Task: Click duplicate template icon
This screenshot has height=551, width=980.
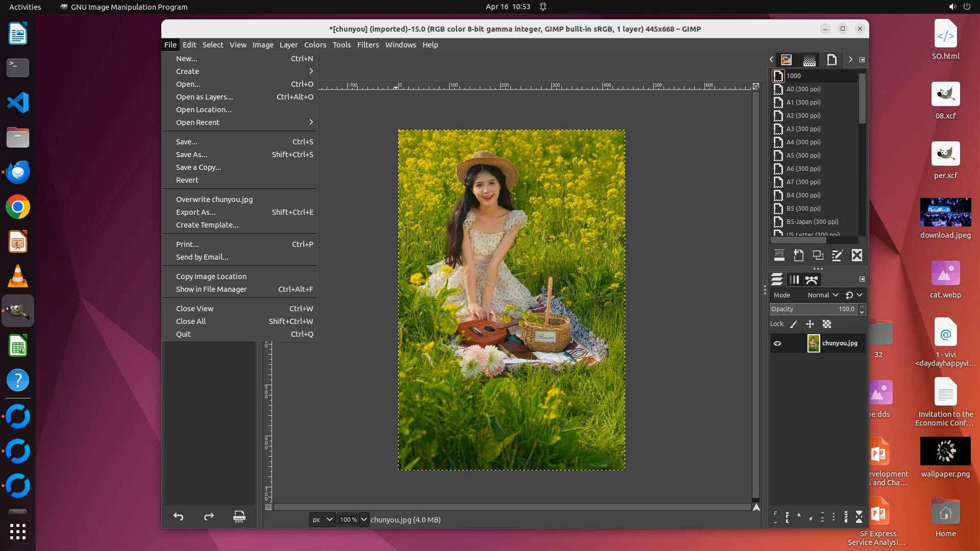Action: point(818,256)
